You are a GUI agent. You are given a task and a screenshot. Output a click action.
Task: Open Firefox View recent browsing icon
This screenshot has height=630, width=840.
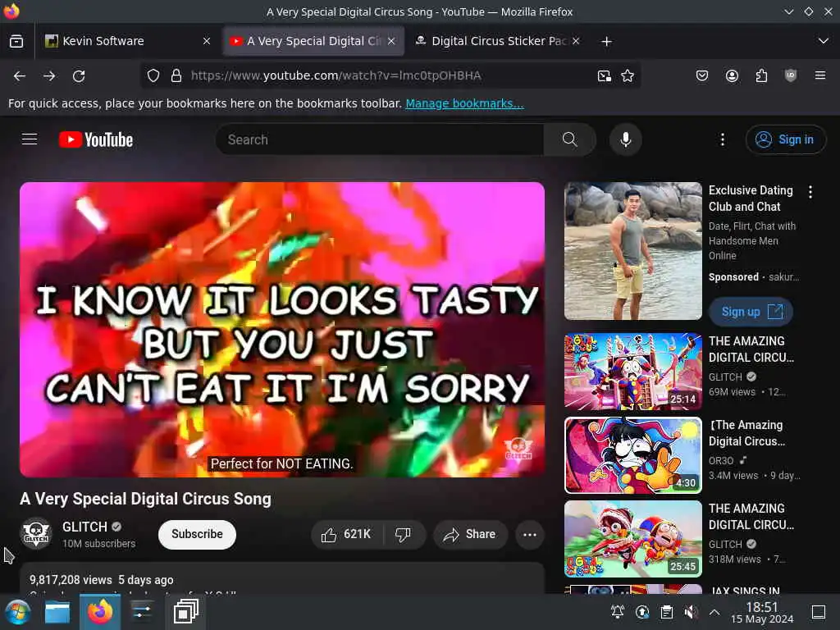tap(16, 41)
